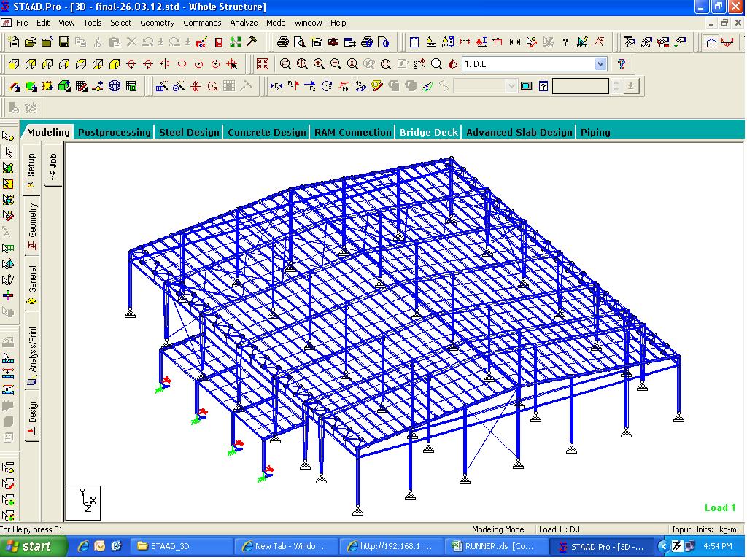Click the first yellow cube view icon
This screenshot has height=560, width=747.
click(x=13, y=64)
